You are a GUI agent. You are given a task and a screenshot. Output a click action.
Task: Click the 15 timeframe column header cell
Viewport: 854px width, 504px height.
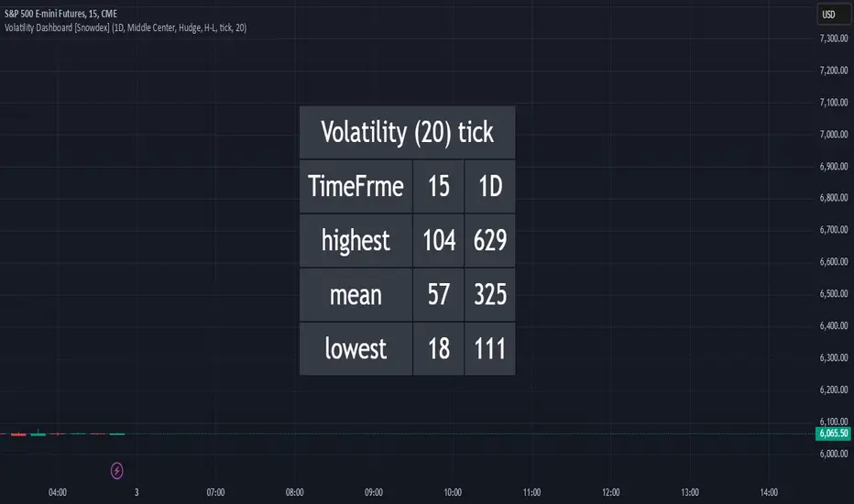[x=438, y=186]
